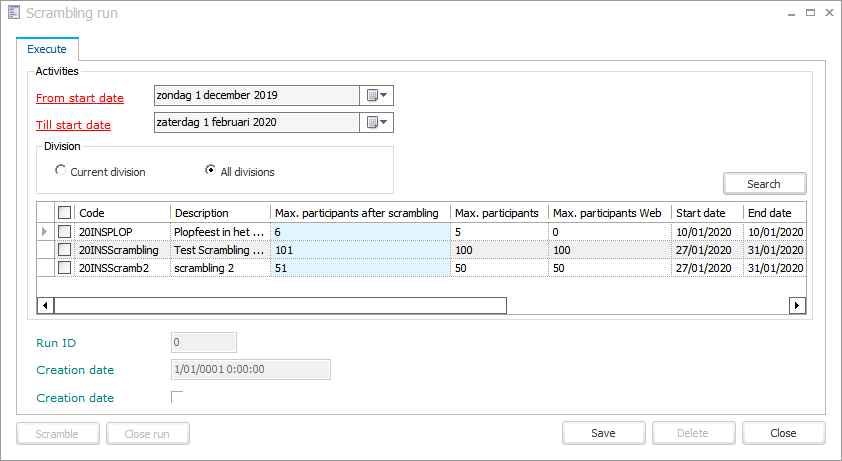Tick the select-all checkbox in grid header
This screenshot has width=842, height=461.
(x=65, y=213)
